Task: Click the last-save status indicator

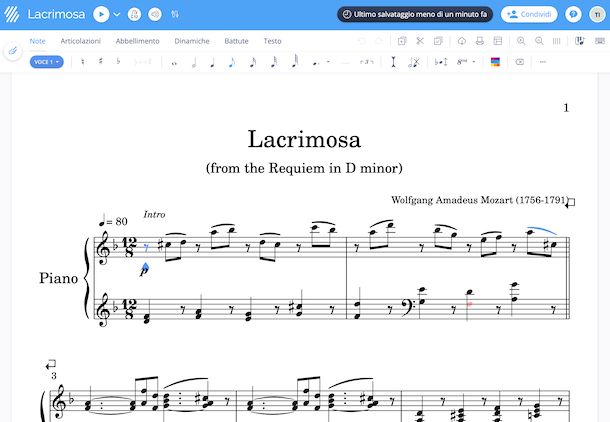Action: point(415,14)
